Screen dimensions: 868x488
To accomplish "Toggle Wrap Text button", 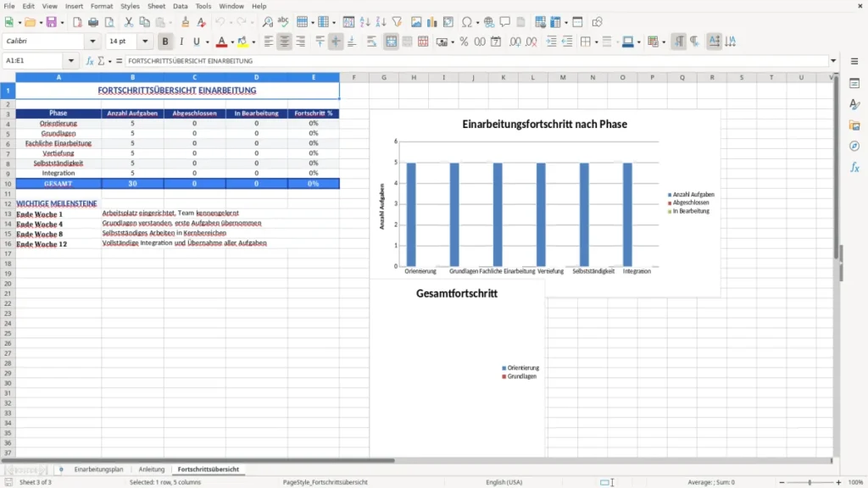I will pos(371,42).
